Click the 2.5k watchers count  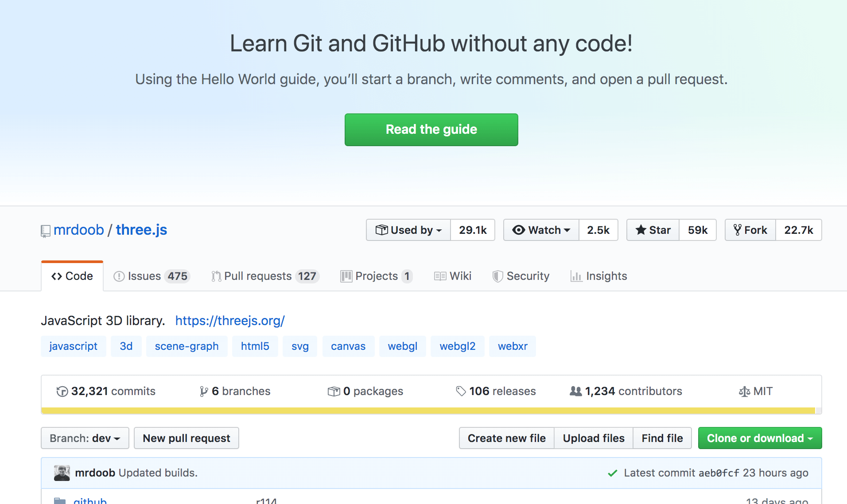pyautogui.click(x=598, y=230)
